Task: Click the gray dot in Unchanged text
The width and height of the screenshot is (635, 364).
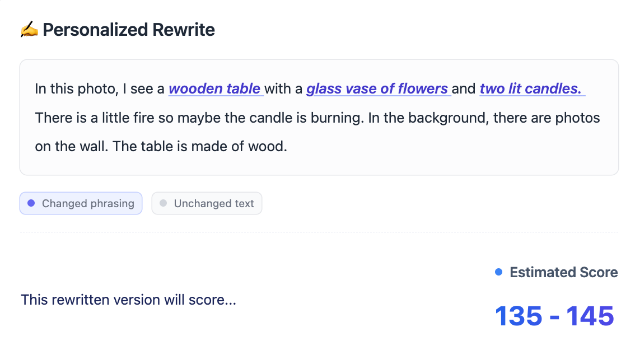Action: [163, 203]
